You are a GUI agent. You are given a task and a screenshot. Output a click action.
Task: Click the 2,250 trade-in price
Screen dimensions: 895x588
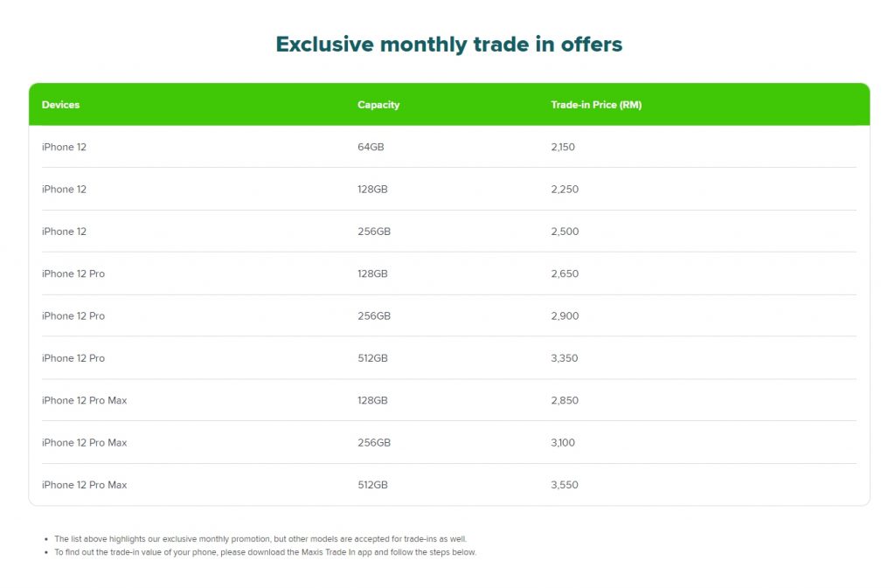(565, 190)
